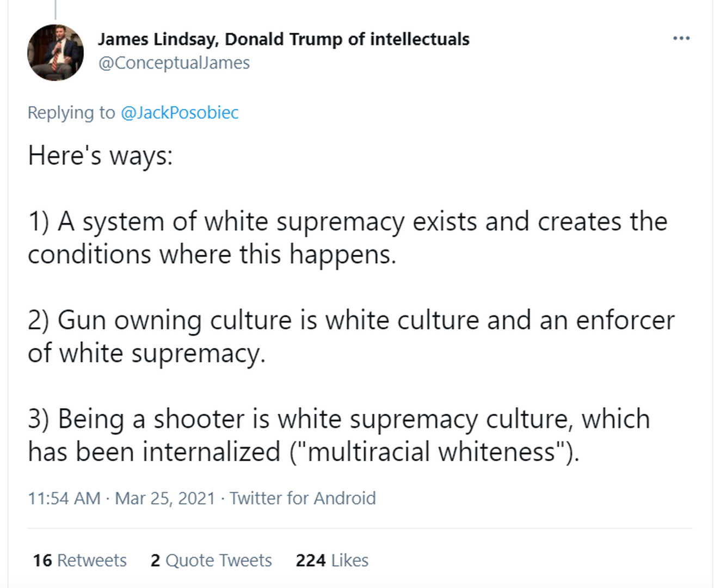Click the Mar 25, 2021 date
714x588 pixels.
(165, 498)
